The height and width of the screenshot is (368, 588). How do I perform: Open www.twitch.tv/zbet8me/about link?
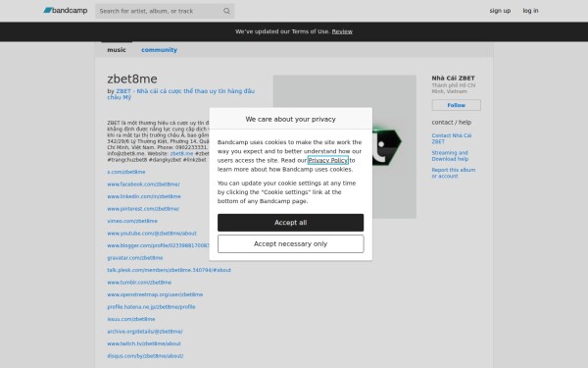coord(144,343)
